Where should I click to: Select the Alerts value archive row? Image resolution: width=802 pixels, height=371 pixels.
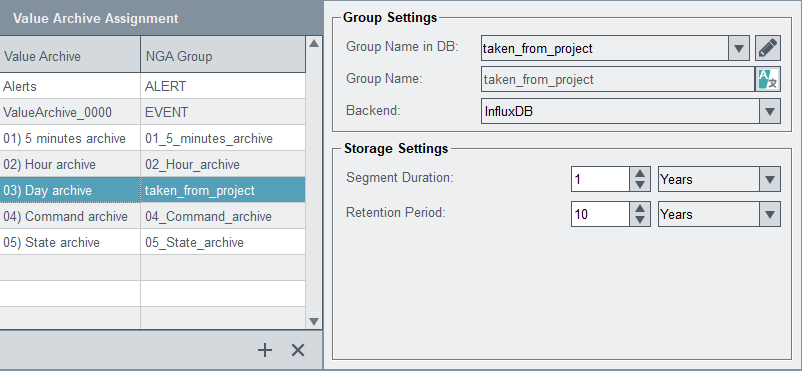pyautogui.click(x=152, y=86)
